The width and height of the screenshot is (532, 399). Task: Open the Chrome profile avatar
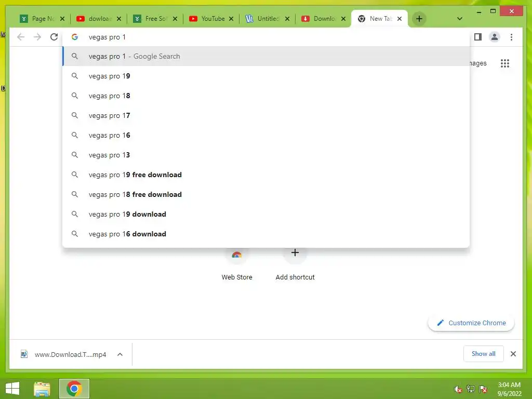tap(495, 37)
